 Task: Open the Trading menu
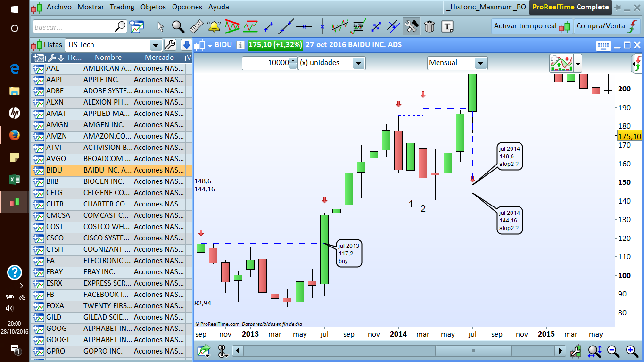pyautogui.click(x=122, y=7)
